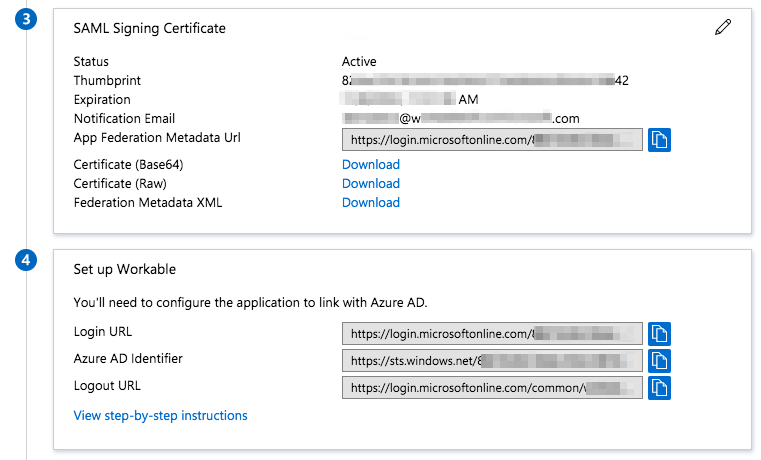Click the Federation Metadata XML label

[148, 202]
